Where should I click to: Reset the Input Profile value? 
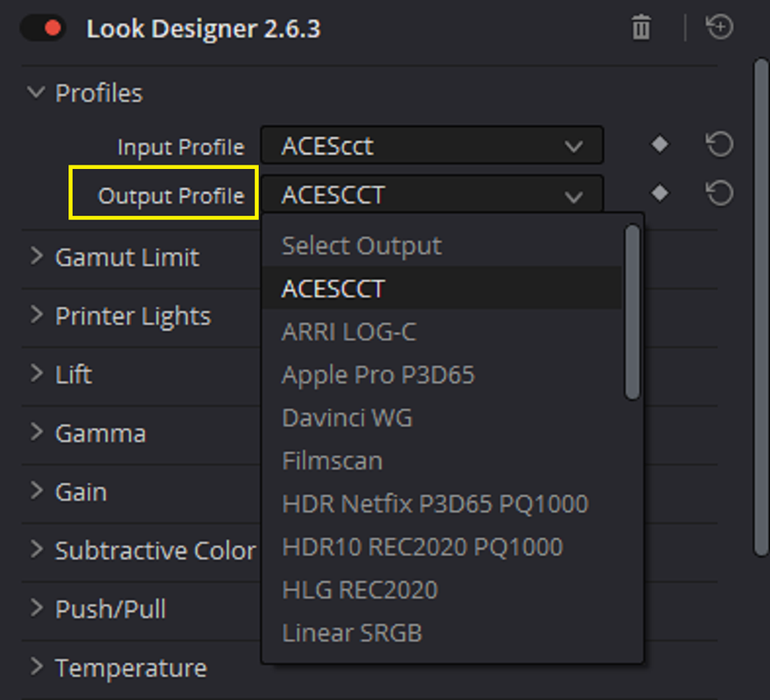pyautogui.click(x=719, y=144)
